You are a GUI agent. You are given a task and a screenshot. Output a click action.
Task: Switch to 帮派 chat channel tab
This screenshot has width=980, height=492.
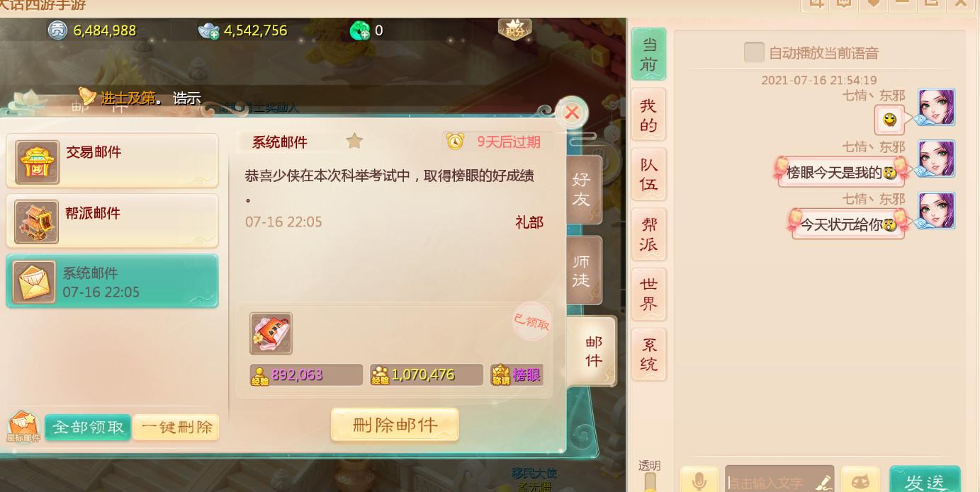pyautogui.click(x=648, y=235)
